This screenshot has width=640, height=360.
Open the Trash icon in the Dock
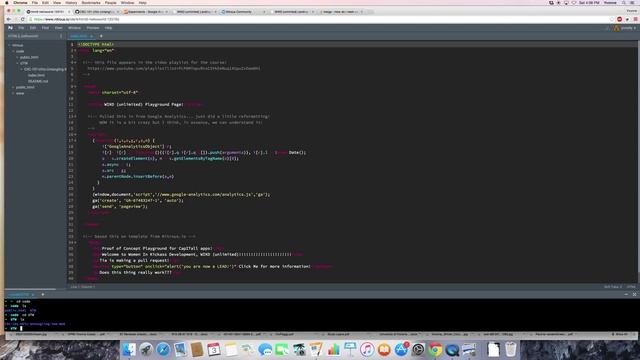coord(511,350)
